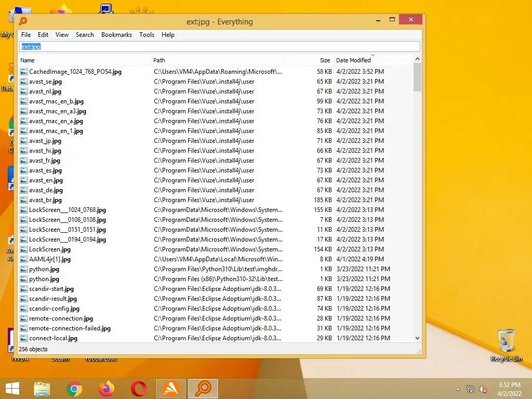This screenshot has width=532, height=399.
Task: Click file icon of avast_br.jpg
Action: (23, 200)
